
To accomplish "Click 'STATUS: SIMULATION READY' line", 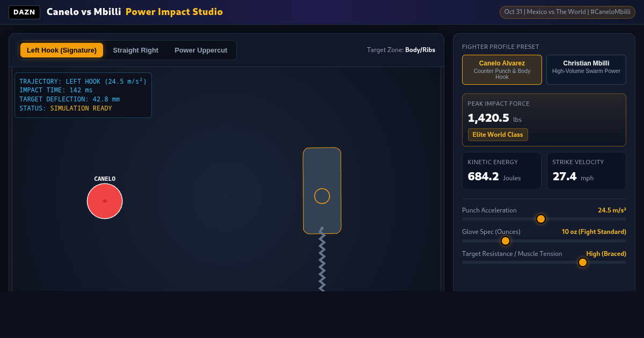I will point(65,108).
